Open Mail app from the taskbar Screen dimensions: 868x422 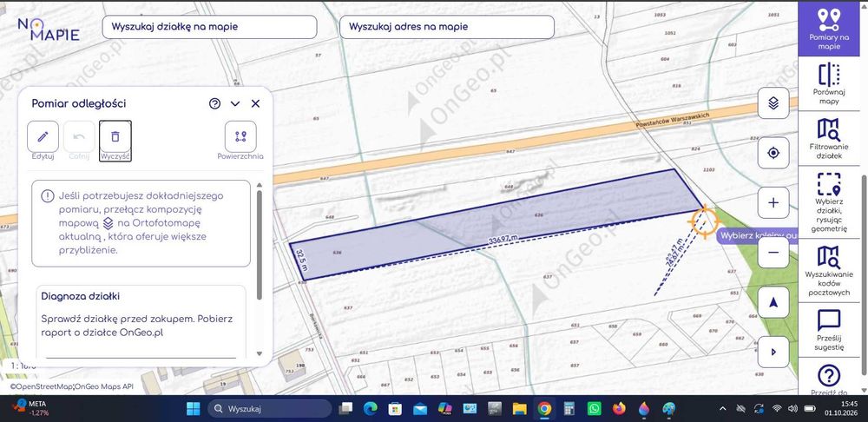420,409
